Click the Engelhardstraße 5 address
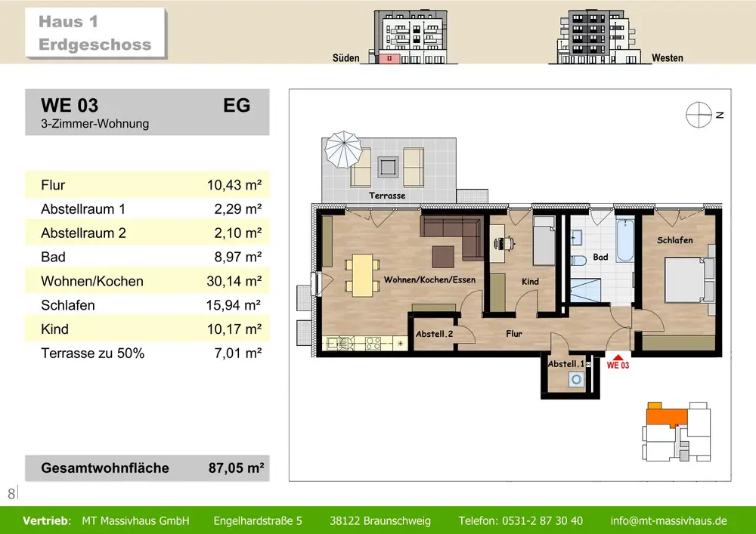756x534 pixels. tap(258, 520)
